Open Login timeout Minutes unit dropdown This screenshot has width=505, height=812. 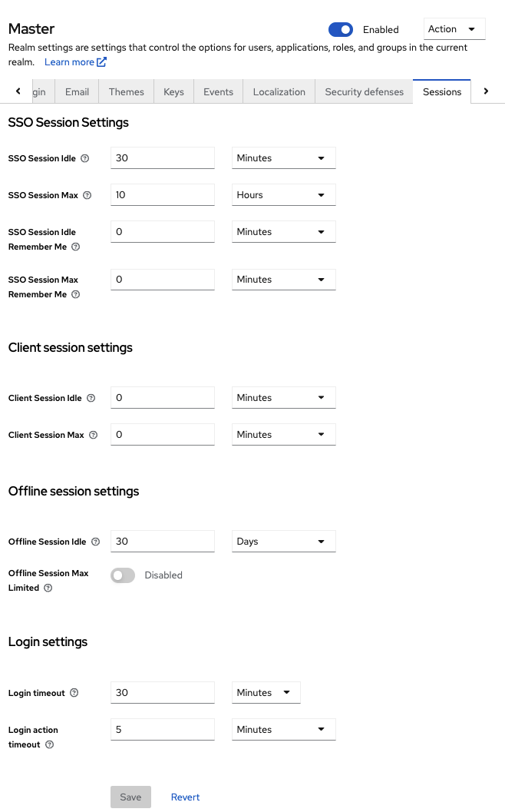pyautogui.click(x=266, y=693)
